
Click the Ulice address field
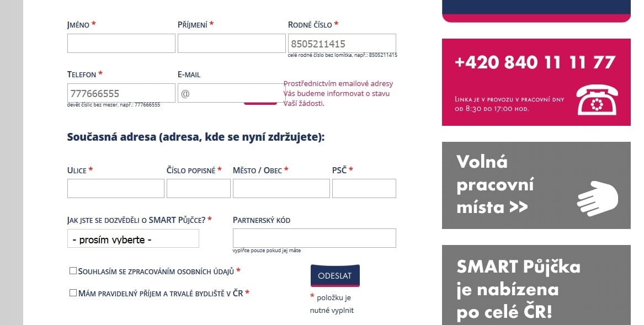pos(116,188)
